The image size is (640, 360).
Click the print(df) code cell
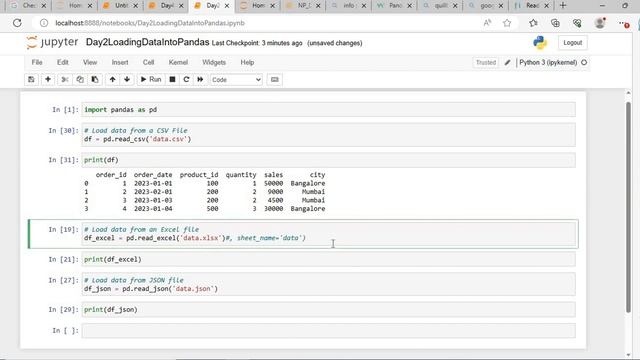(x=329, y=160)
